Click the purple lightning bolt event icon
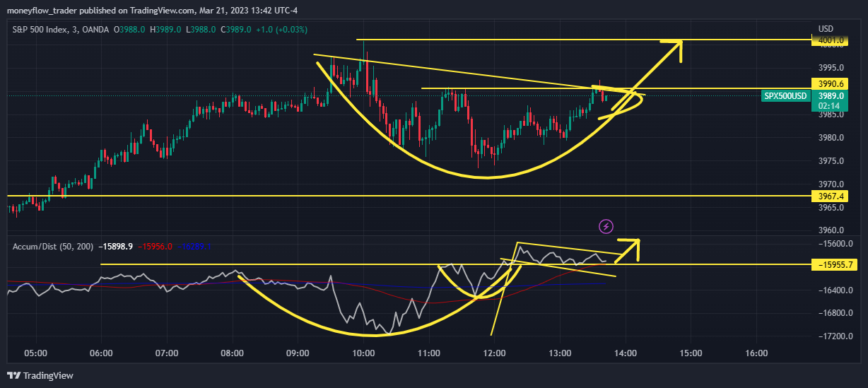The width and height of the screenshot is (868, 388). [x=606, y=226]
